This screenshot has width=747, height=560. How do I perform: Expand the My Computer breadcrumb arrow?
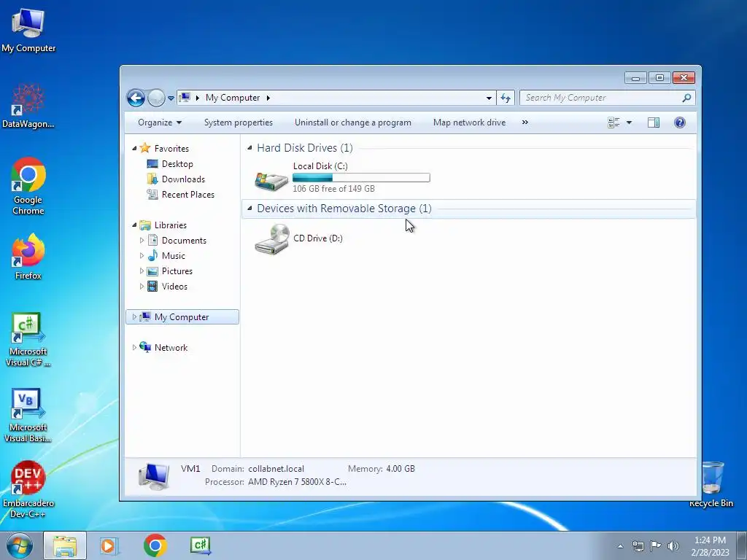pos(268,98)
